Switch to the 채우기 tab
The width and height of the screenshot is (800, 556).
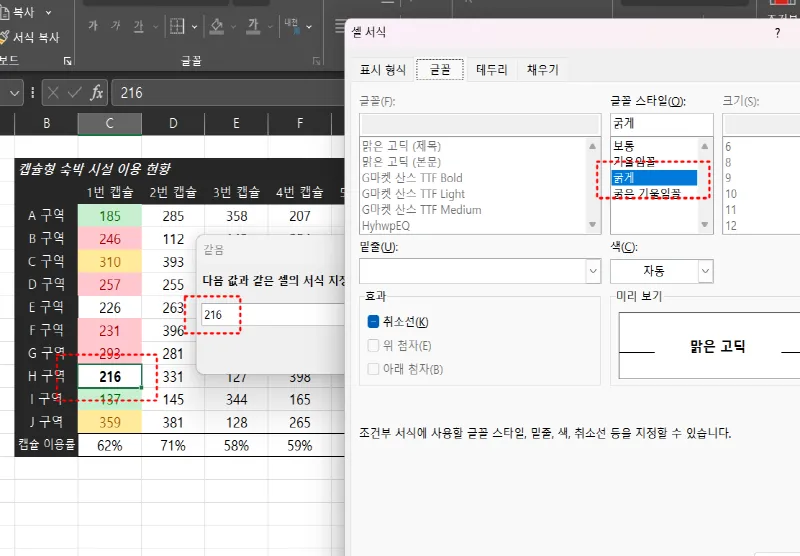(x=542, y=70)
